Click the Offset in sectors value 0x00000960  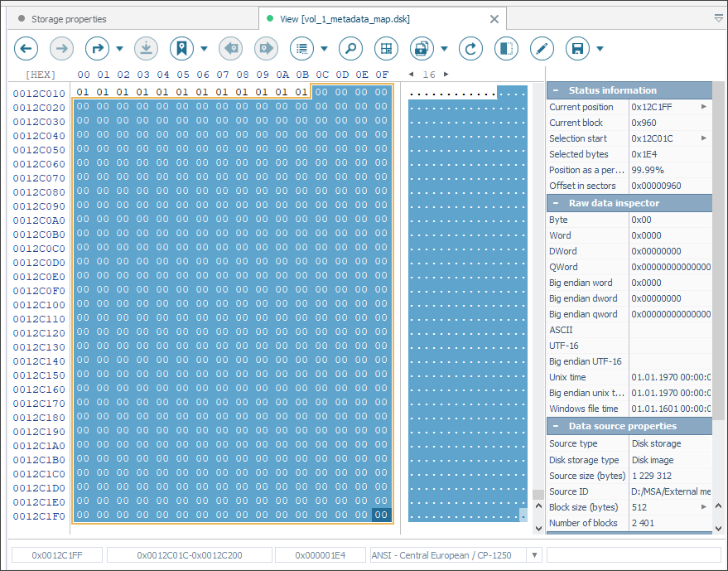(x=656, y=186)
